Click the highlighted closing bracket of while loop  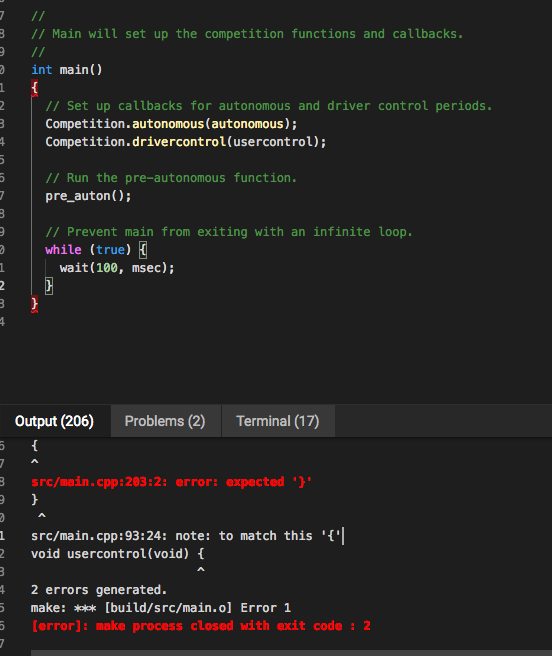(x=49, y=286)
